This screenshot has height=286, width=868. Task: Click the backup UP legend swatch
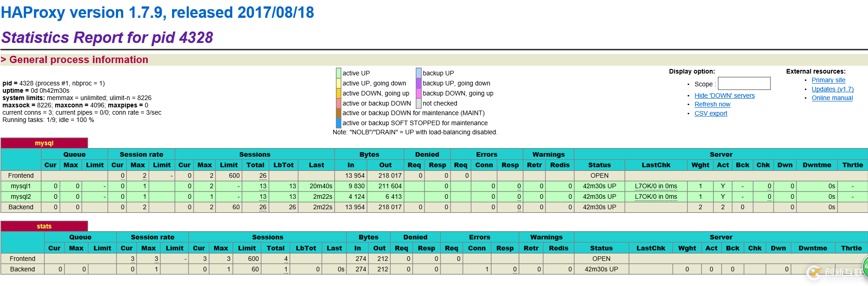point(418,73)
